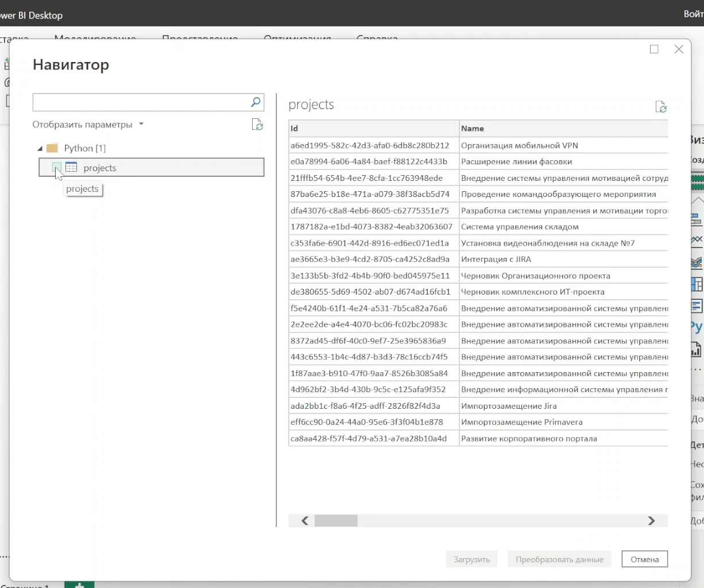Refresh the projects preview table
The height and width of the screenshot is (588, 704).
tap(661, 107)
